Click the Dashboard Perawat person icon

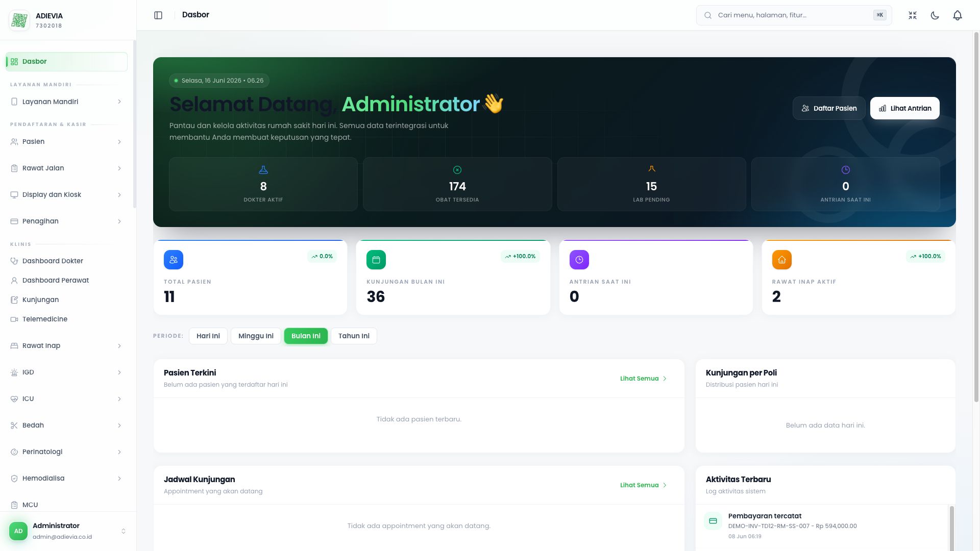14,281
